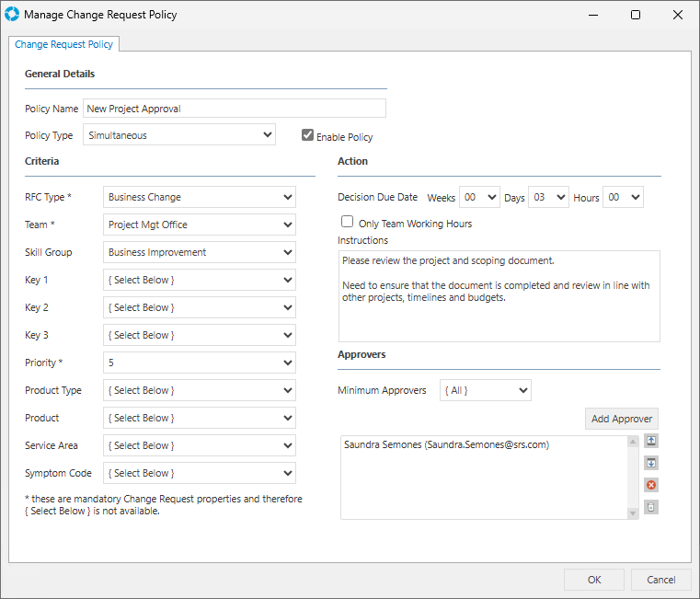Click the bin icon below remove icon
The width and height of the screenshot is (700, 599).
(x=651, y=507)
